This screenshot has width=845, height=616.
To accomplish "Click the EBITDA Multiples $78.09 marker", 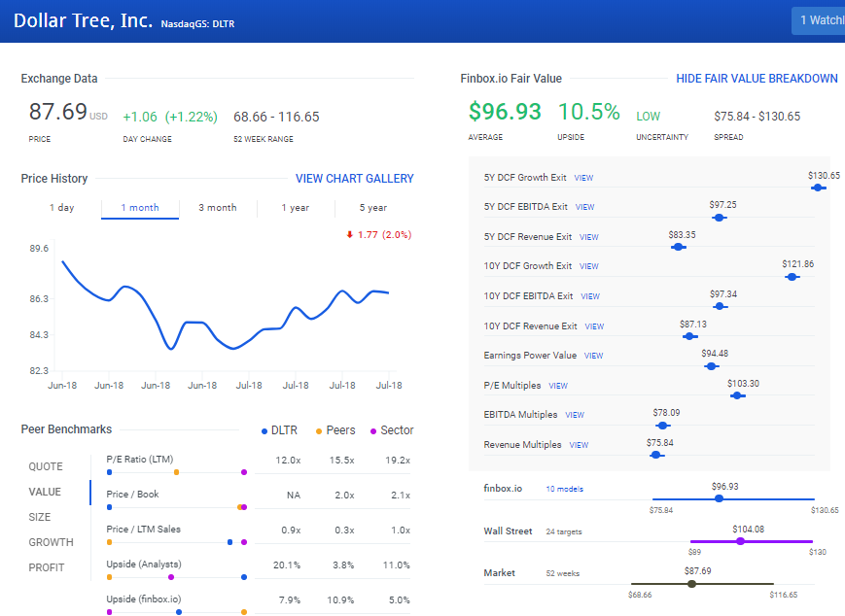I will click(x=663, y=426).
